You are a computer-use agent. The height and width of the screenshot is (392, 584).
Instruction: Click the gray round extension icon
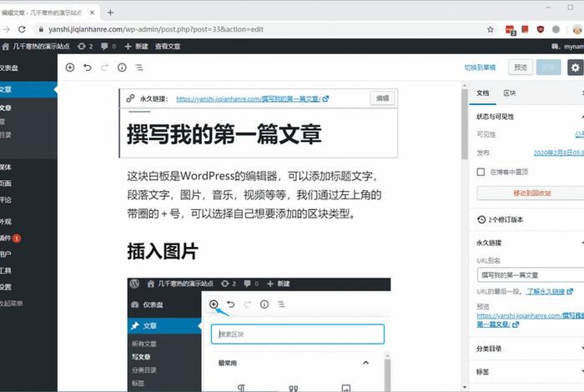point(556,29)
